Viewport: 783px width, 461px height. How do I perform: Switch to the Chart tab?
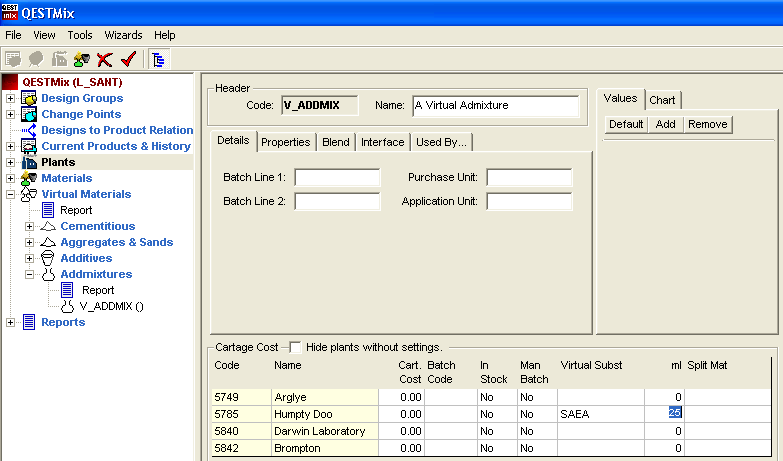(x=662, y=100)
